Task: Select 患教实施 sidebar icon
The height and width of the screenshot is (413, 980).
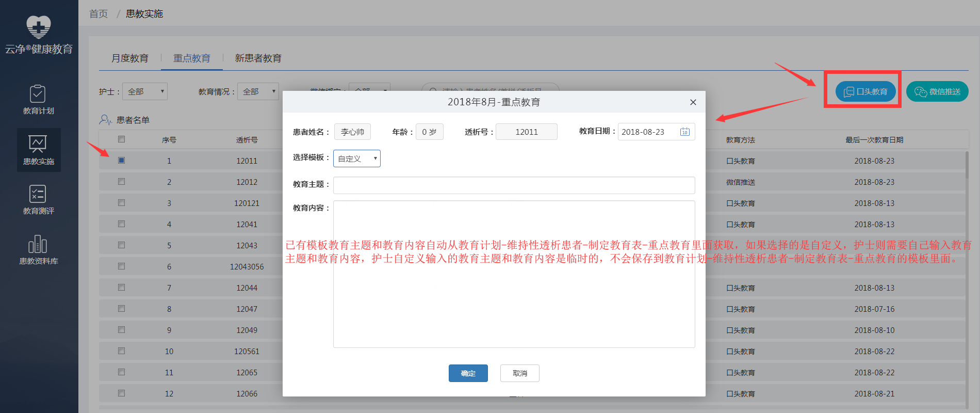Action: tap(38, 150)
